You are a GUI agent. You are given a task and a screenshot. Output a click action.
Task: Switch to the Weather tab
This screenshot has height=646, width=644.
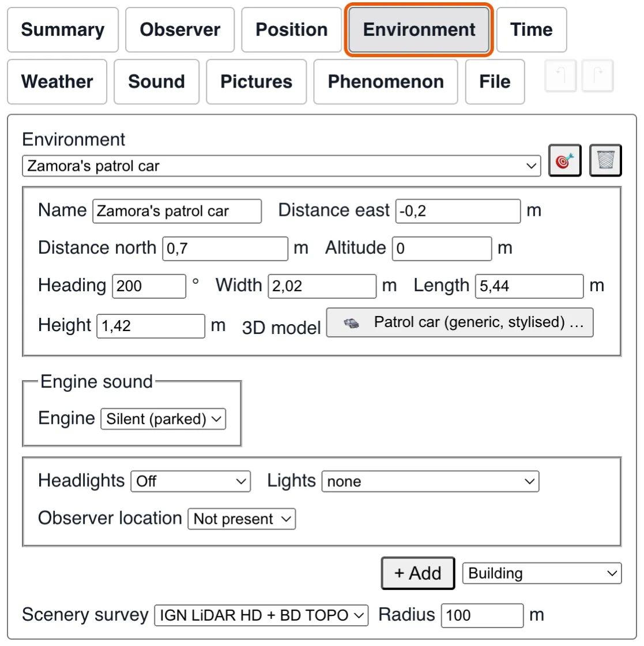(x=57, y=81)
